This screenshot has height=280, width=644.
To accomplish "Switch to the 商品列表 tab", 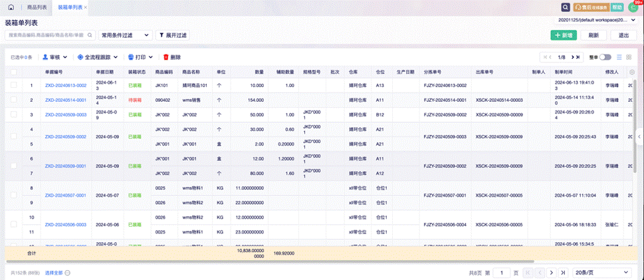I will tap(37, 8).
